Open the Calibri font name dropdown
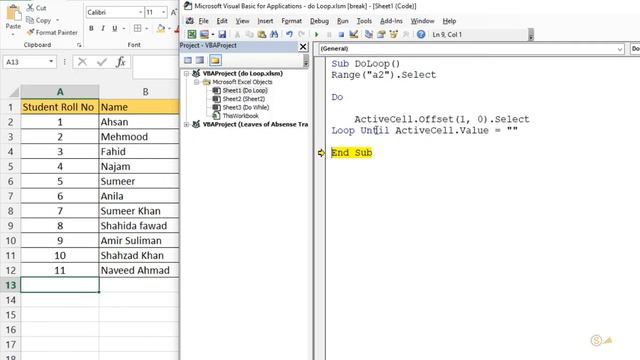The height and width of the screenshot is (360, 640). [140, 12]
